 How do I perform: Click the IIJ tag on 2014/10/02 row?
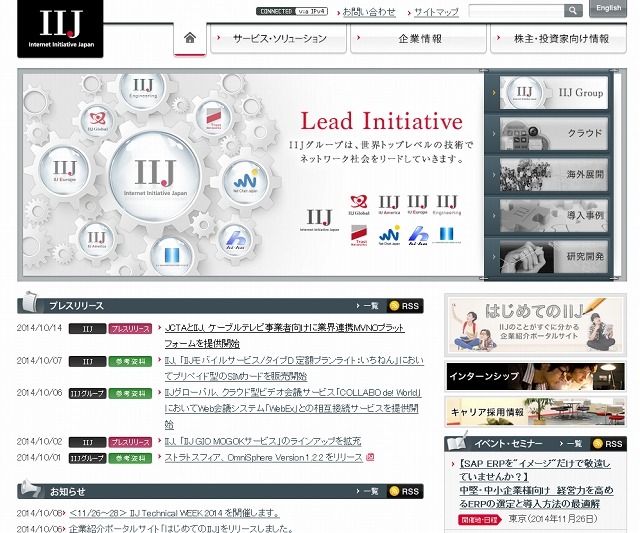pos(87,442)
